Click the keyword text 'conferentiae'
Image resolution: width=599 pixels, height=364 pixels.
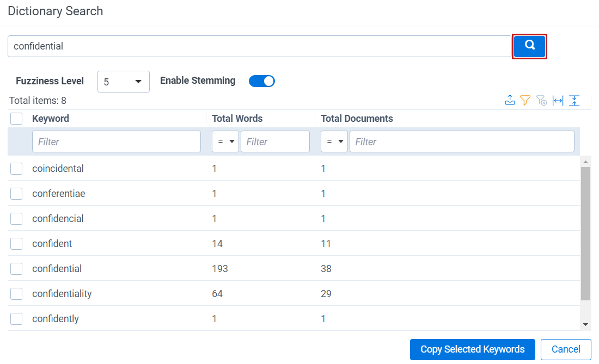coord(59,194)
